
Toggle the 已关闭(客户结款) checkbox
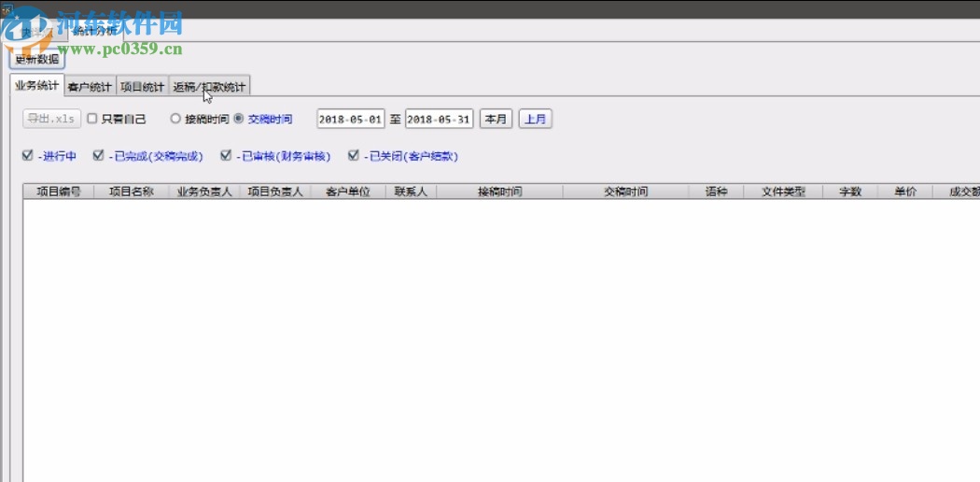[354, 156]
